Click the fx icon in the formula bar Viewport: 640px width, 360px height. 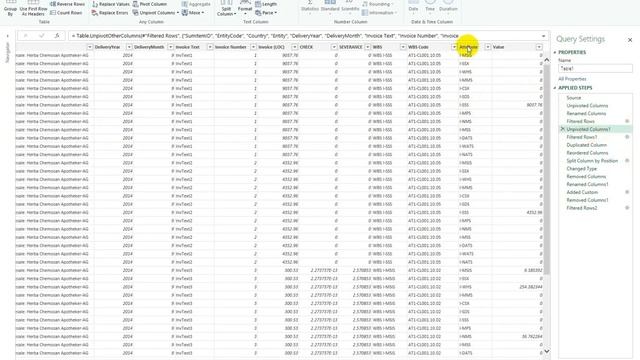point(57,36)
